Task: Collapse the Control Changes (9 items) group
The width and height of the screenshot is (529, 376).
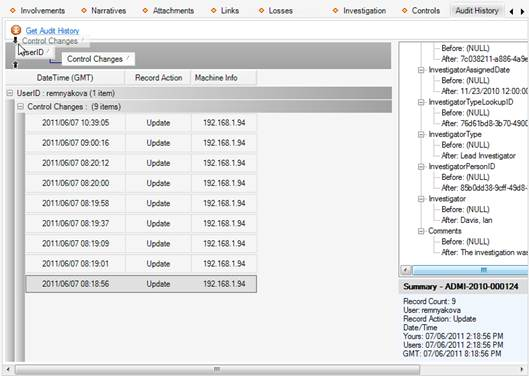Action: coord(21,107)
